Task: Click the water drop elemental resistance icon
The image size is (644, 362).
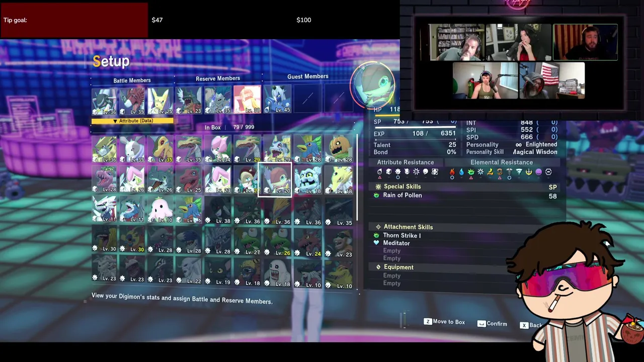Action: (461, 172)
